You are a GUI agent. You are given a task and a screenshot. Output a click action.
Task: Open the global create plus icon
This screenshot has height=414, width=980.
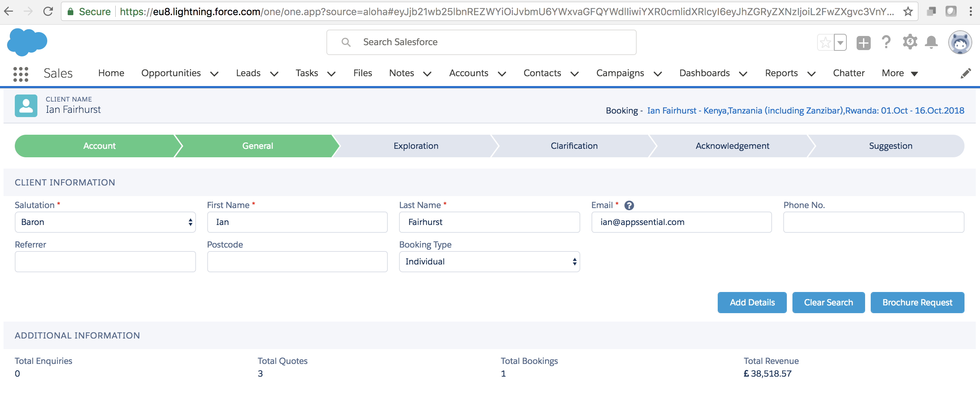pyautogui.click(x=864, y=42)
